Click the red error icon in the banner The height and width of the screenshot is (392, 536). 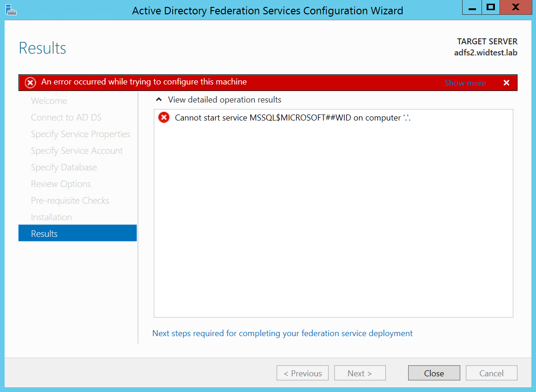(30, 82)
